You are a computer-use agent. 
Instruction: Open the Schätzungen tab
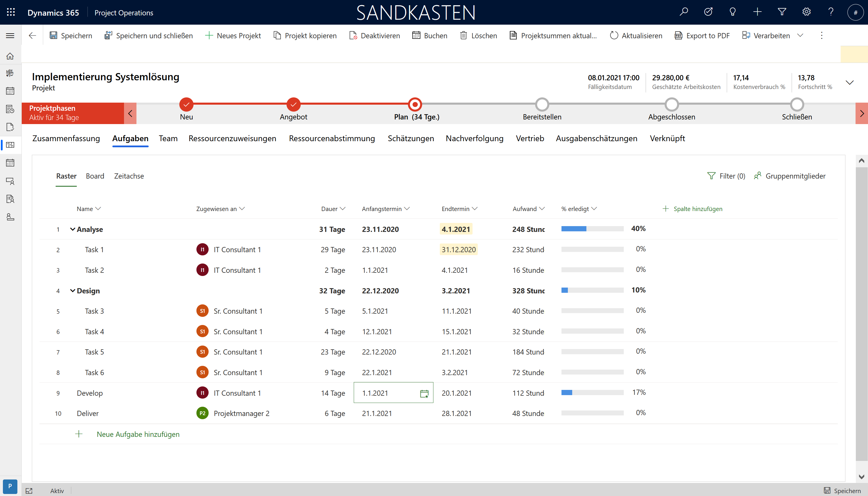(411, 138)
